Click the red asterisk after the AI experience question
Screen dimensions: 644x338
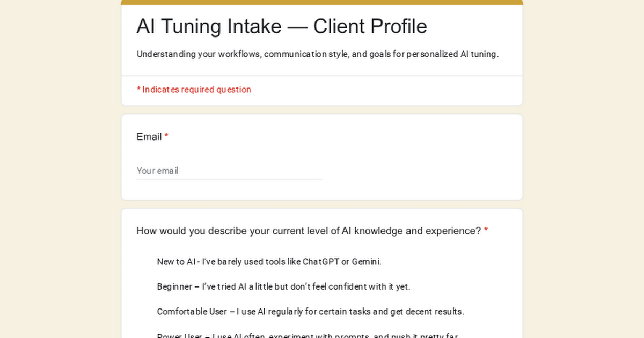(x=486, y=231)
